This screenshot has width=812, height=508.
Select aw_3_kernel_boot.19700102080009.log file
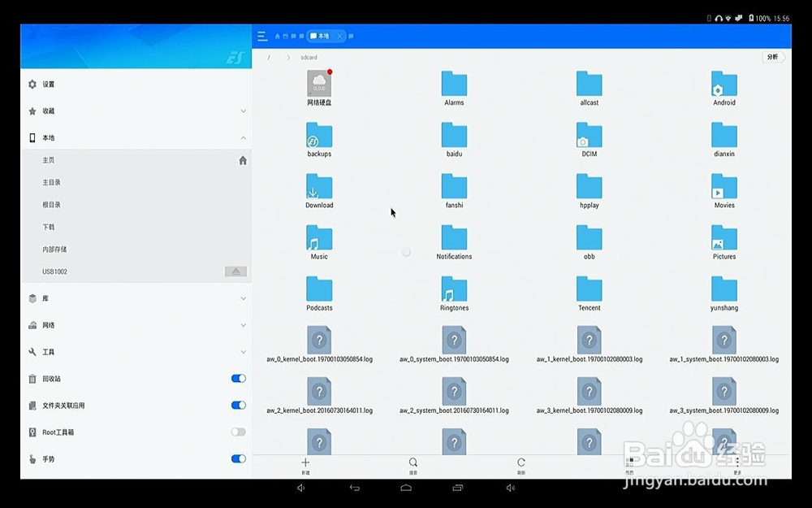coord(590,396)
